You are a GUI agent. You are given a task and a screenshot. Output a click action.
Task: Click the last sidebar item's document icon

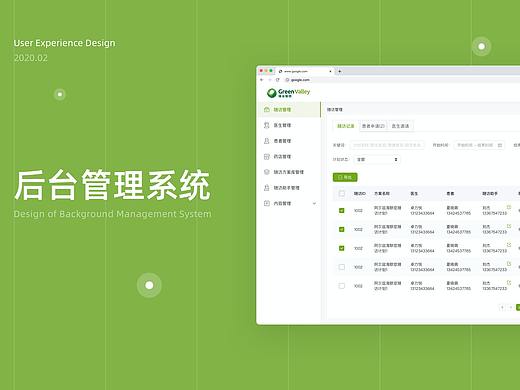267,203
